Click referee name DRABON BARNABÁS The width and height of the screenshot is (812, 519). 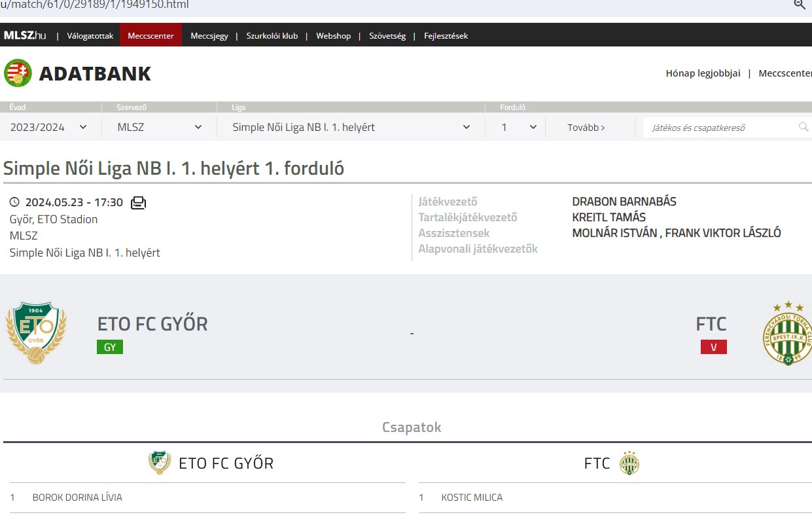coord(624,202)
